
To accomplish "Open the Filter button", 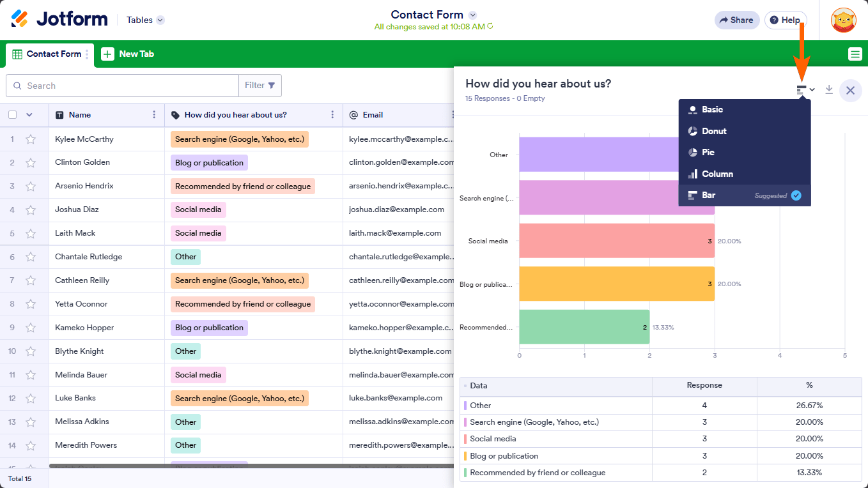I will pos(260,86).
